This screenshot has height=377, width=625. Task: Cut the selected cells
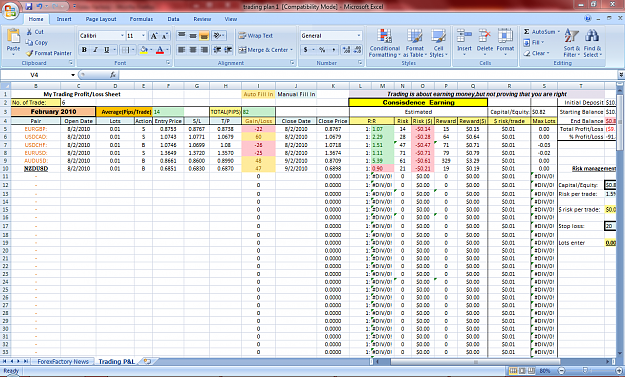tap(35, 32)
